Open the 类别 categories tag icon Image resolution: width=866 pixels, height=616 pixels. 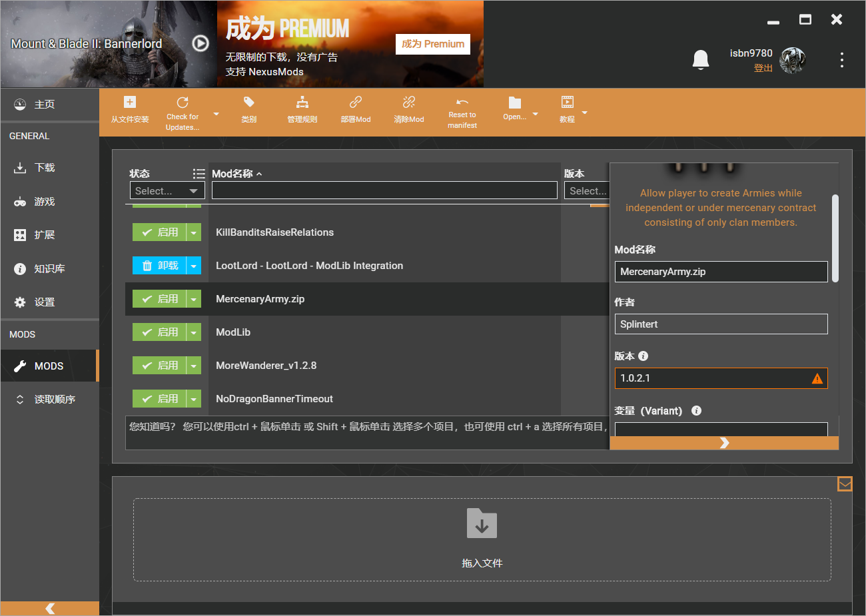pyautogui.click(x=249, y=102)
